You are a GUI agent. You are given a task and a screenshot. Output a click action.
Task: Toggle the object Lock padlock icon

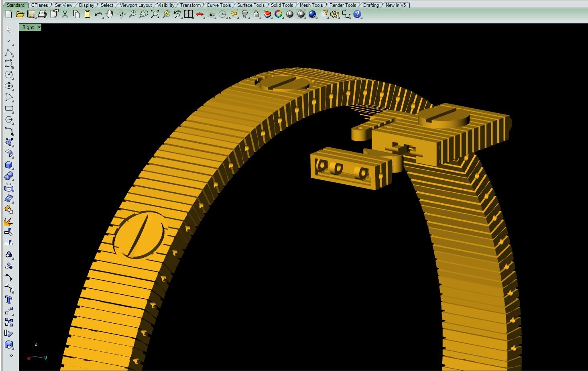click(x=256, y=14)
